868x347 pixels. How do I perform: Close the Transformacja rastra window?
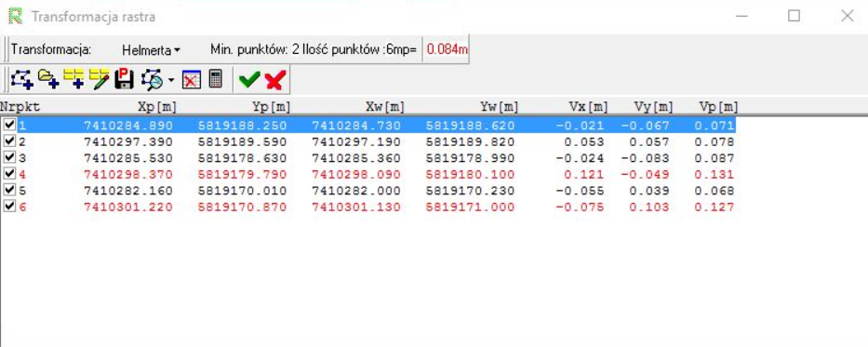(x=847, y=16)
